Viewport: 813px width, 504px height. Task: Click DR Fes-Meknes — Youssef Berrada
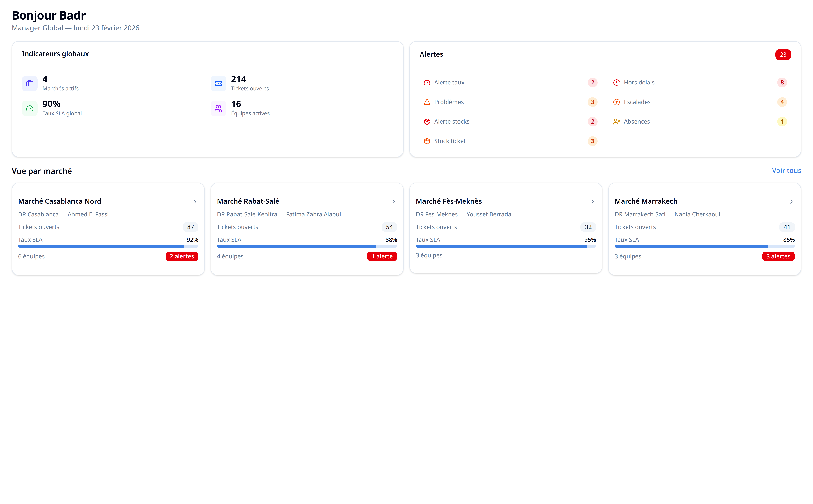point(463,214)
